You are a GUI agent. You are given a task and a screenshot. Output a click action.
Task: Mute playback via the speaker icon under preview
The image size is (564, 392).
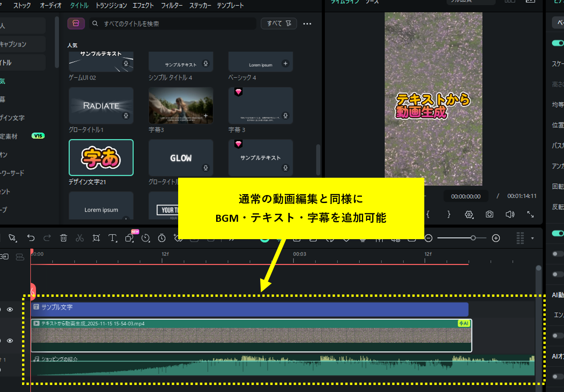pos(510,214)
